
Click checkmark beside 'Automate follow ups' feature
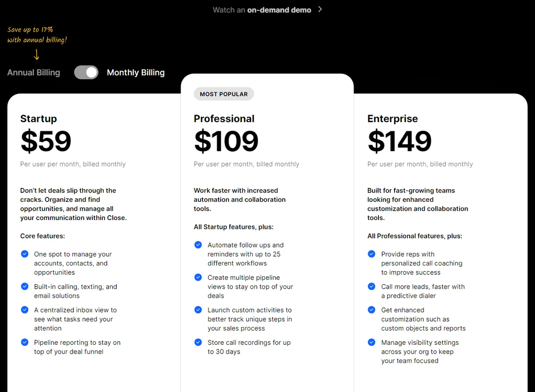198,245
